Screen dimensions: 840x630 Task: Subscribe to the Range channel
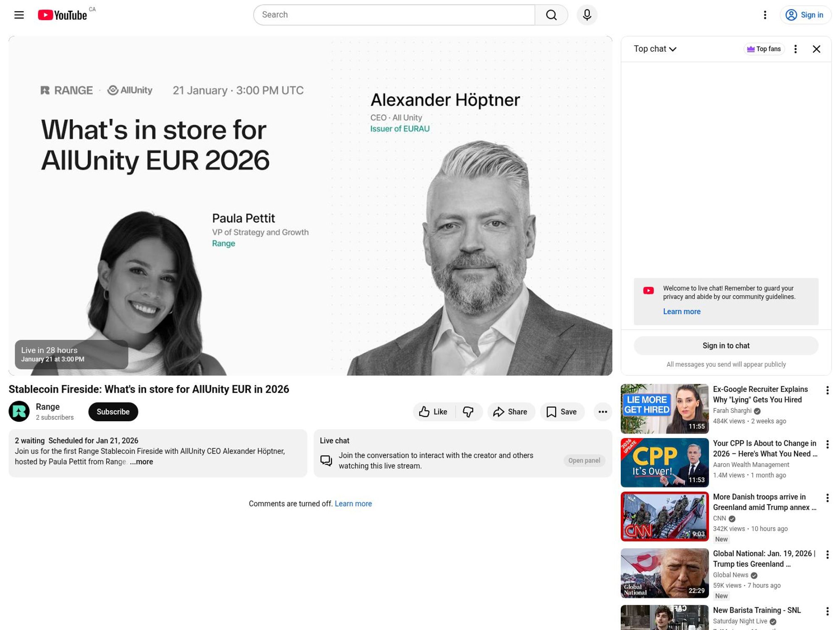click(113, 412)
